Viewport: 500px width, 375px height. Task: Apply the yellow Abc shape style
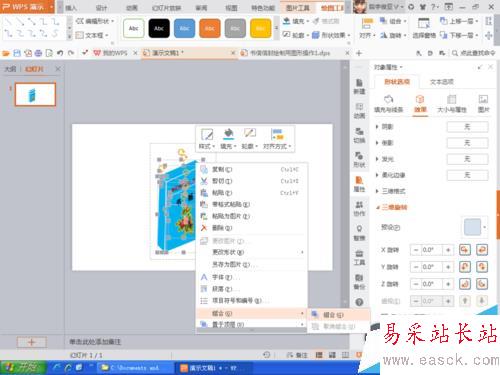pos(260,28)
